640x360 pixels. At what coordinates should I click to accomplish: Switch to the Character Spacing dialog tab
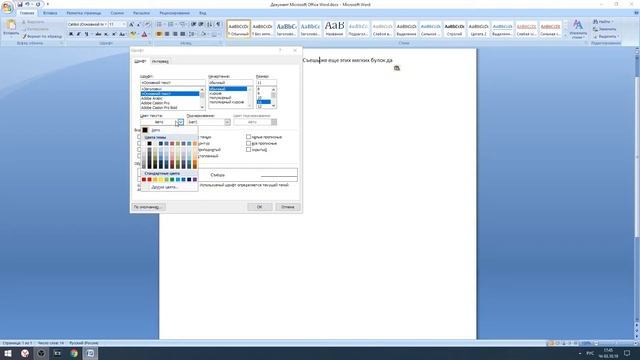[160, 61]
